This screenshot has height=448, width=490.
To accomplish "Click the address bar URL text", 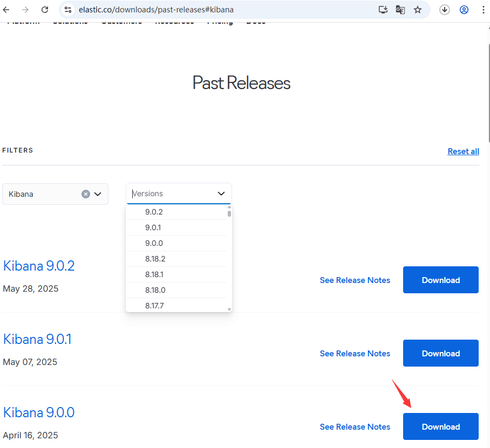I will pos(156,10).
